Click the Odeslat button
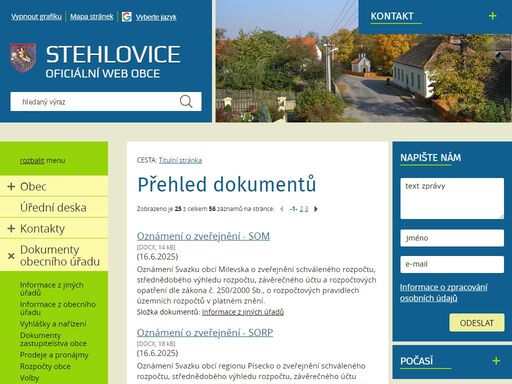 click(x=477, y=323)
